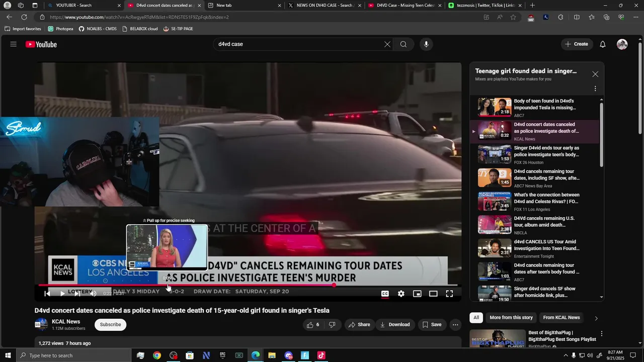Open the player settings gear
Screen dimensions: 644x362
point(401,294)
